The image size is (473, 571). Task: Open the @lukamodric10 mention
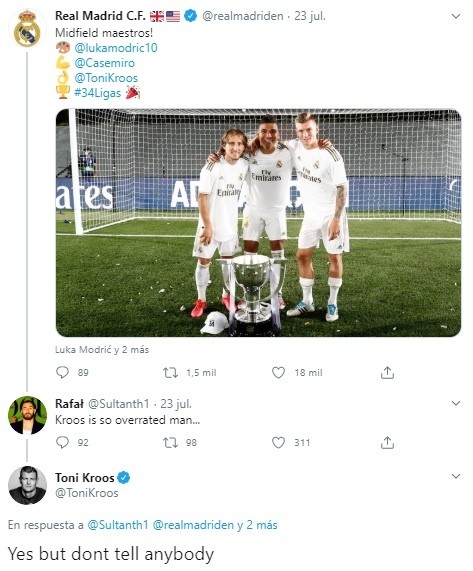pyautogui.click(x=116, y=48)
